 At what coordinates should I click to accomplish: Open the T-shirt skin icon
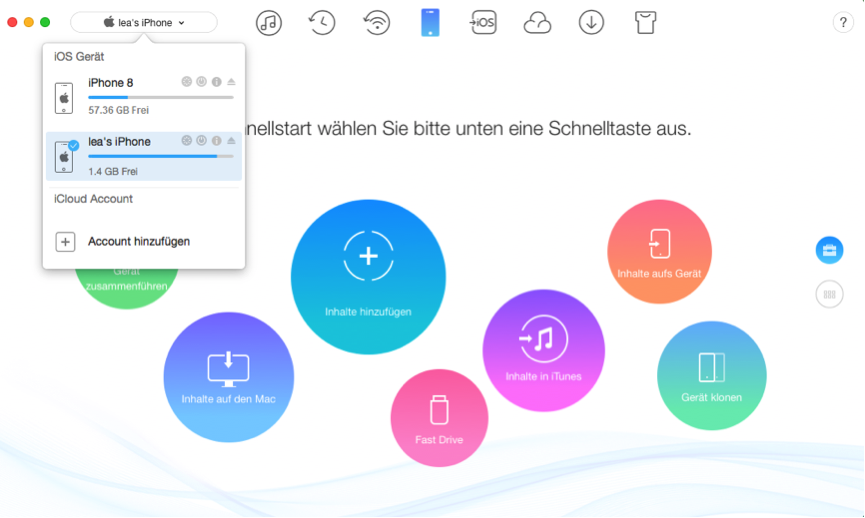pyautogui.click(x=645, y=23)
